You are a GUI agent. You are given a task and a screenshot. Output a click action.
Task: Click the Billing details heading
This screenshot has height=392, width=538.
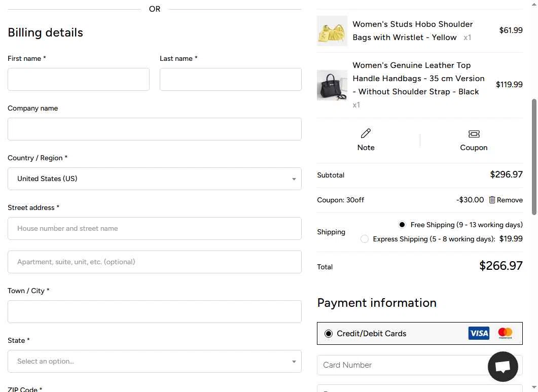pyautogui.click(x=45, y=32)
